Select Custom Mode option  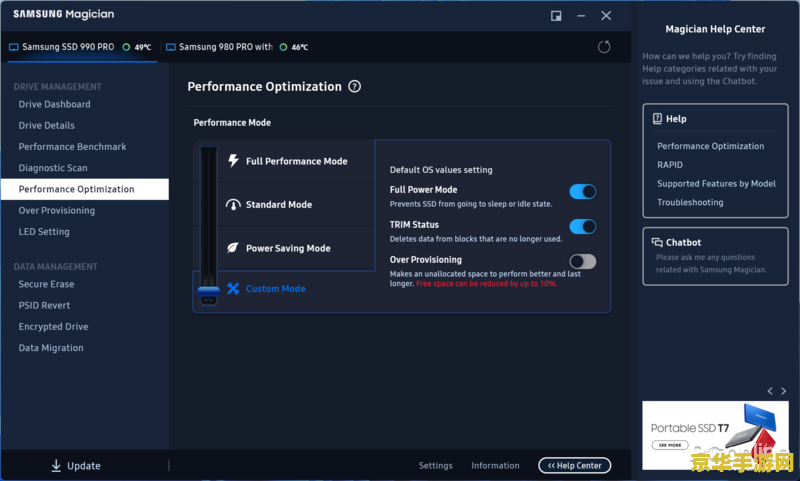(276, 289)
